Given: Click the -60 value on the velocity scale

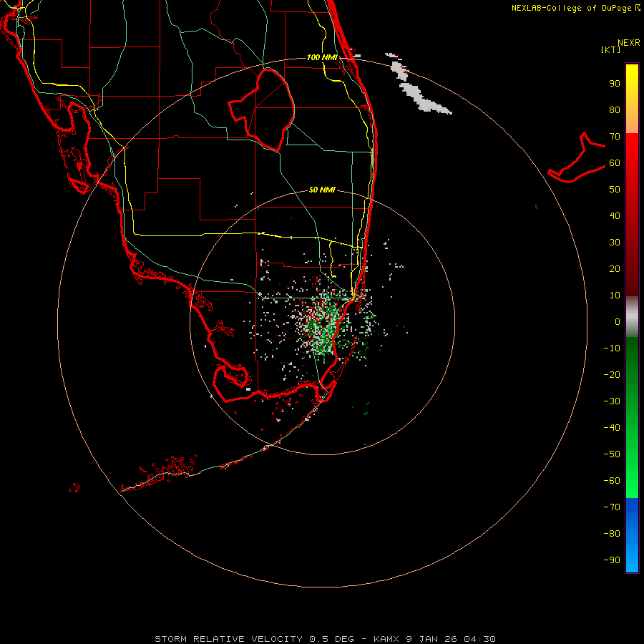Looking at the screenshot, I should [x=612, y=481].
